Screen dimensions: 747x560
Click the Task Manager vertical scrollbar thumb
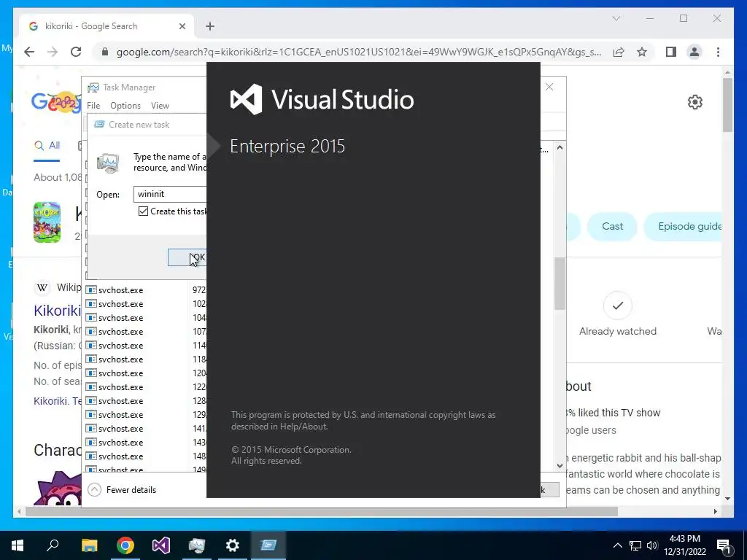pyautogui.click(x=560, y=284)
